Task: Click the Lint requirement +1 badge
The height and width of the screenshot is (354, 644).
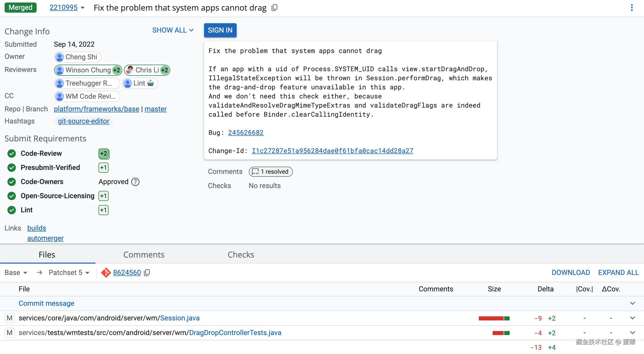Action: 103,210
